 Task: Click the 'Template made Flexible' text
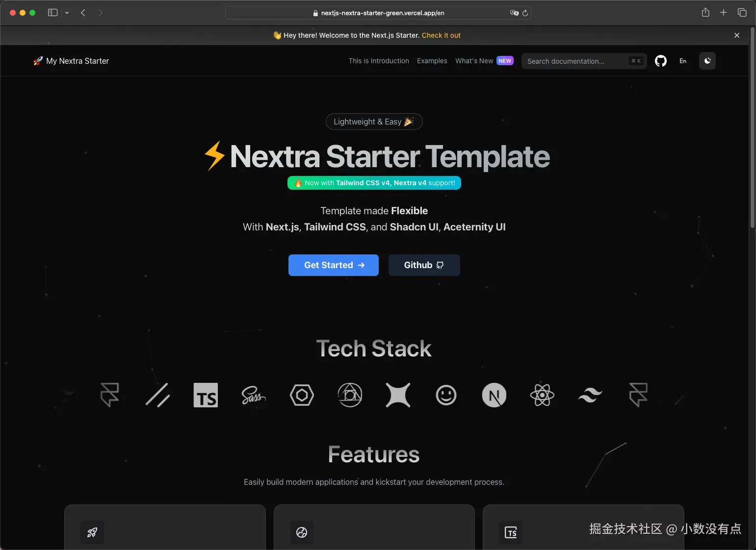374,211
